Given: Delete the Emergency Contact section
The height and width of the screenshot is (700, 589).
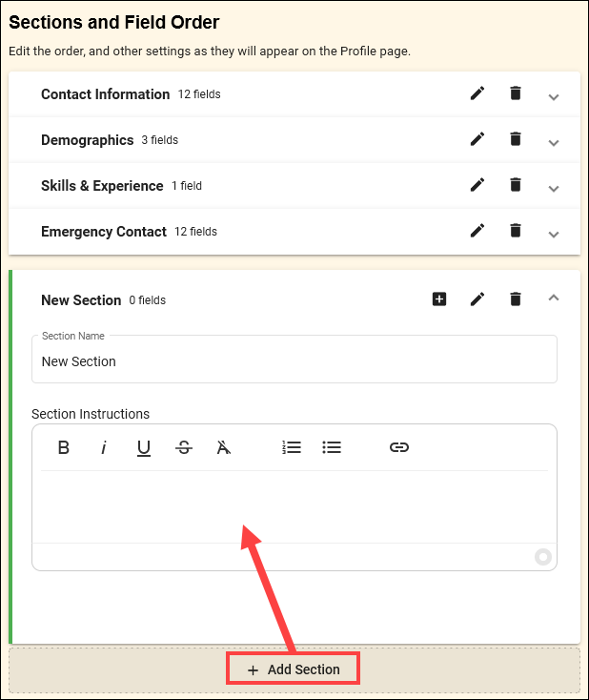Looking at the screenshot, I should tap(516, 231).
